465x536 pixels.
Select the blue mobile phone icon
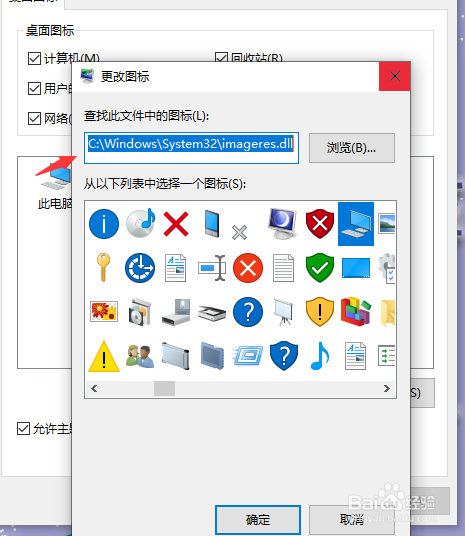[212, 224]
